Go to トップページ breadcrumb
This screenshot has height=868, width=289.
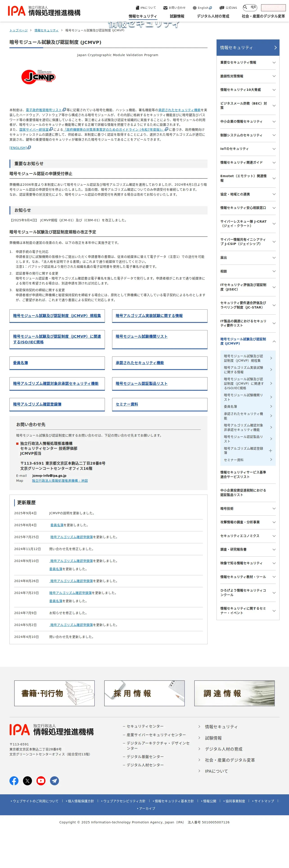(18, 30)
